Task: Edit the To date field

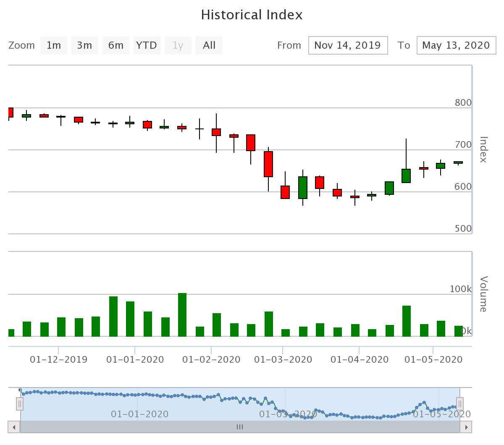Action: tap(456, 45)
